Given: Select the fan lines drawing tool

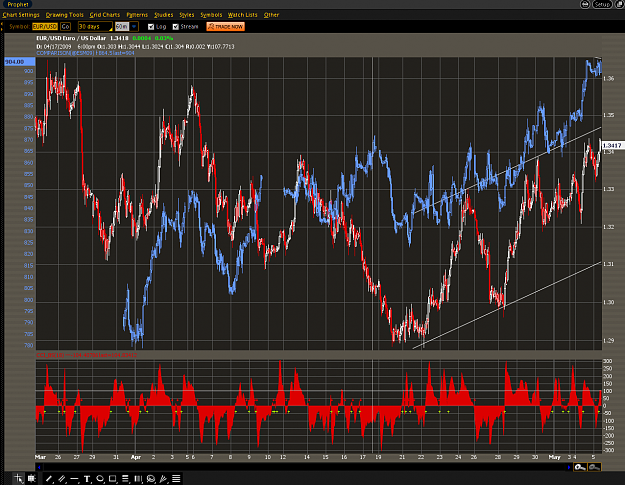Looking at the screenshot, I should pos(163,479).
